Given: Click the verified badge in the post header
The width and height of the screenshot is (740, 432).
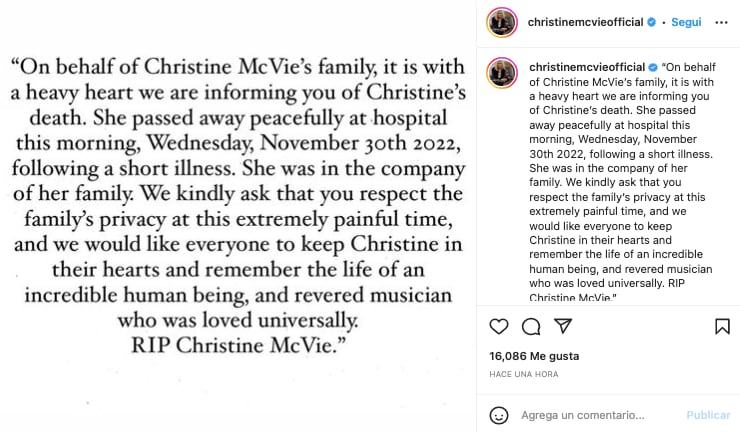Looking at the screenshot, I should [x=652, y=22].
